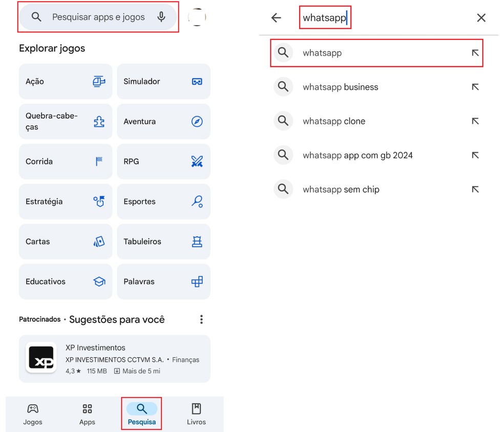Open the Palavras category tile
Screen dimensions: 504x432
pyautogui.click(x=163, y=281)
